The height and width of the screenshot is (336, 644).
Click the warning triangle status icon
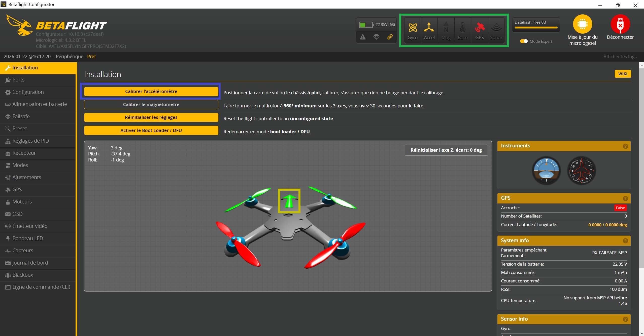363,37
